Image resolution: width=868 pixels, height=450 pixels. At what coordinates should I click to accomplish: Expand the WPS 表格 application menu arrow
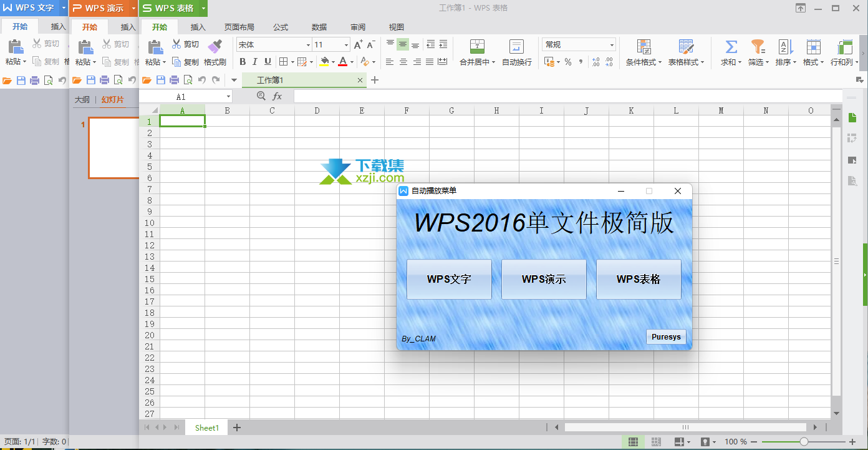[x=204, y=8]
